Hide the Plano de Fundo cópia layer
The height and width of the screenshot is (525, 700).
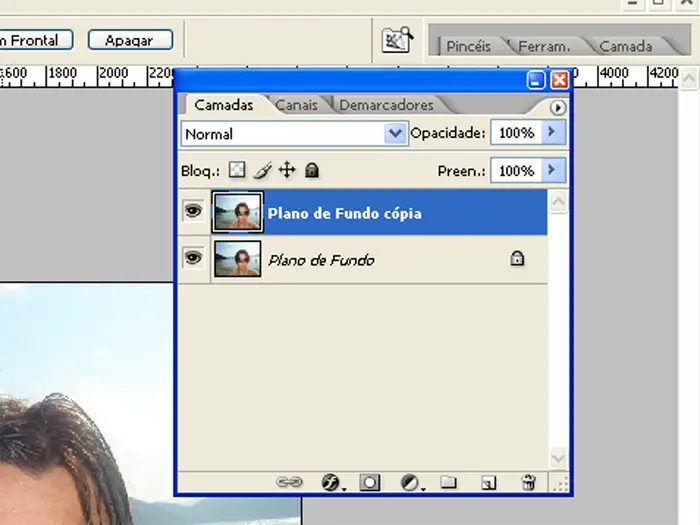(x=193, y=212)
